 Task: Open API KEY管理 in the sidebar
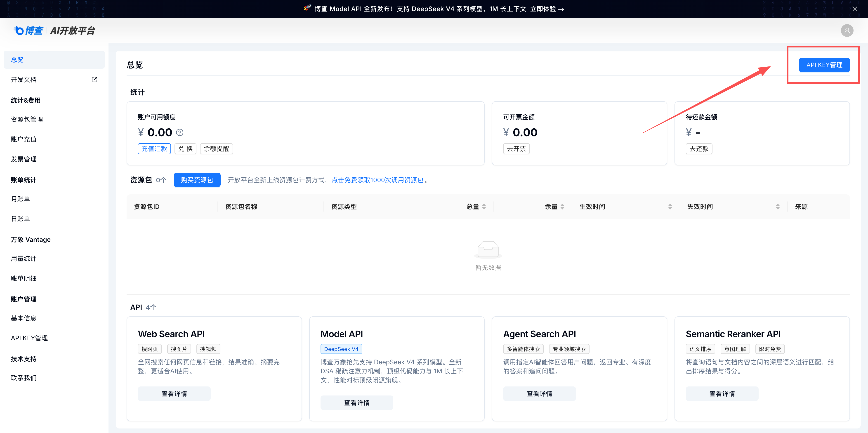tap(54, 338)
